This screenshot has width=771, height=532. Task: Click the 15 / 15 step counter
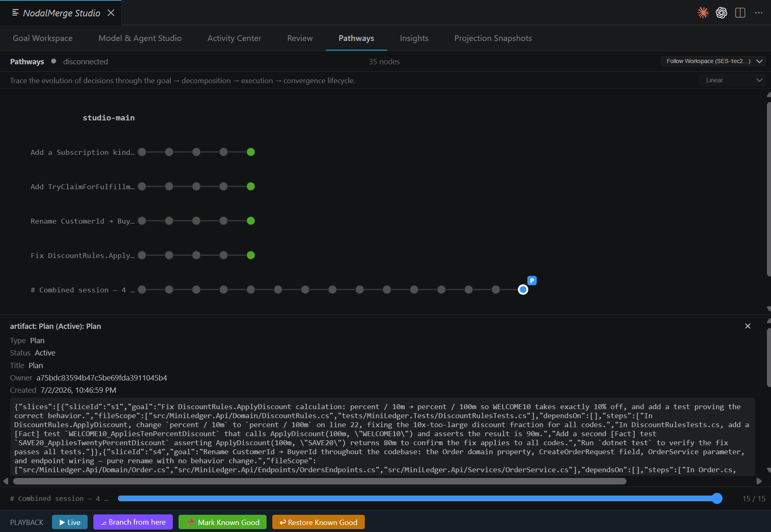tap(753, 498)
